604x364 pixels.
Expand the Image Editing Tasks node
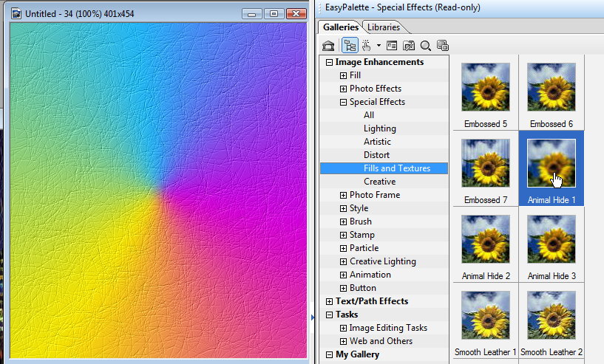[343, 329]
